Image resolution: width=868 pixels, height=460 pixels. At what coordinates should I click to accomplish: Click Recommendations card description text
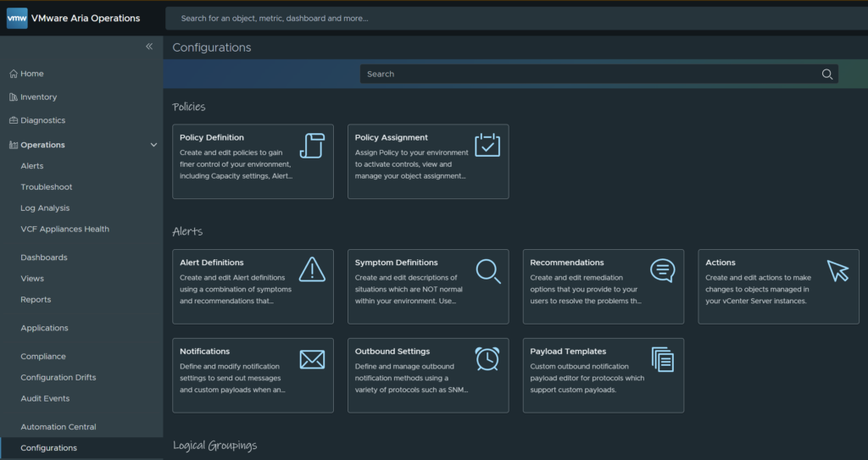[586, 290]
